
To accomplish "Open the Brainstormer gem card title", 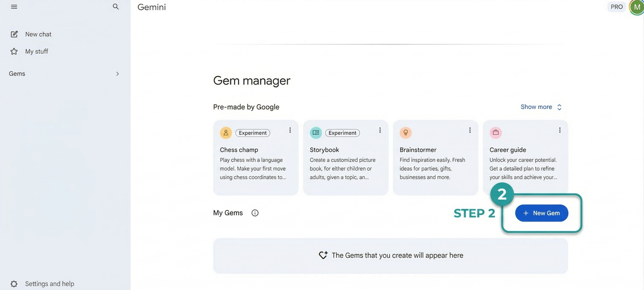I will pos(418,150).
